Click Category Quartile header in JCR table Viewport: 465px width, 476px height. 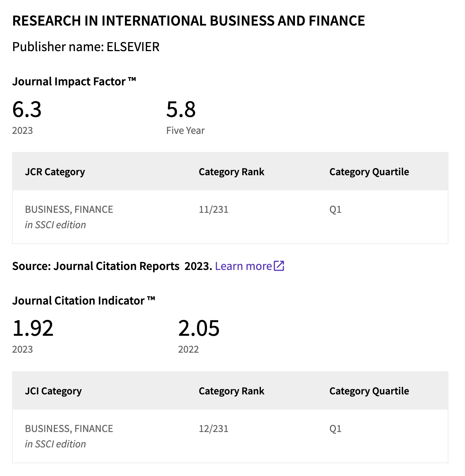click(x=369, y=172)
